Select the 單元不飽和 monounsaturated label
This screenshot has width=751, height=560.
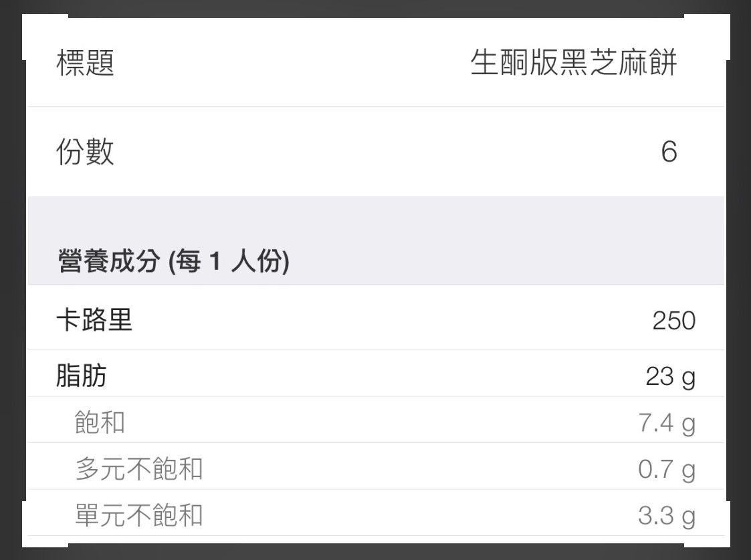[138, 516]
